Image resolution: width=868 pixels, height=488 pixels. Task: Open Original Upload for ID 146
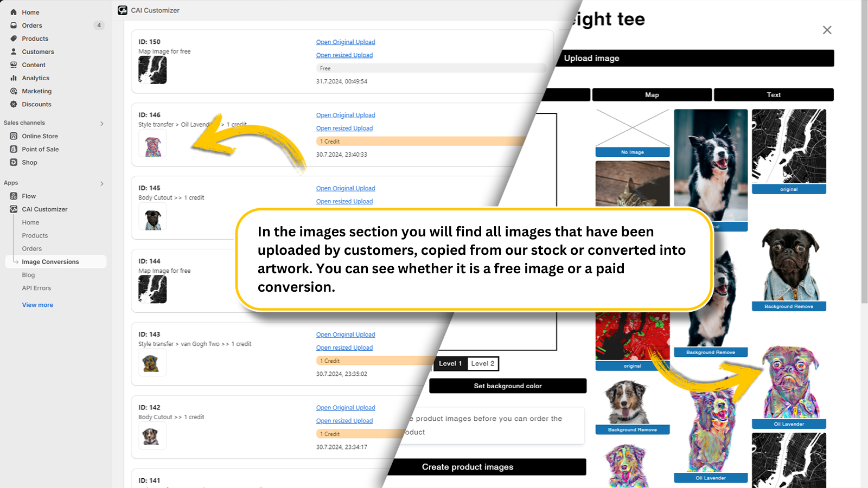coord(346,115)
